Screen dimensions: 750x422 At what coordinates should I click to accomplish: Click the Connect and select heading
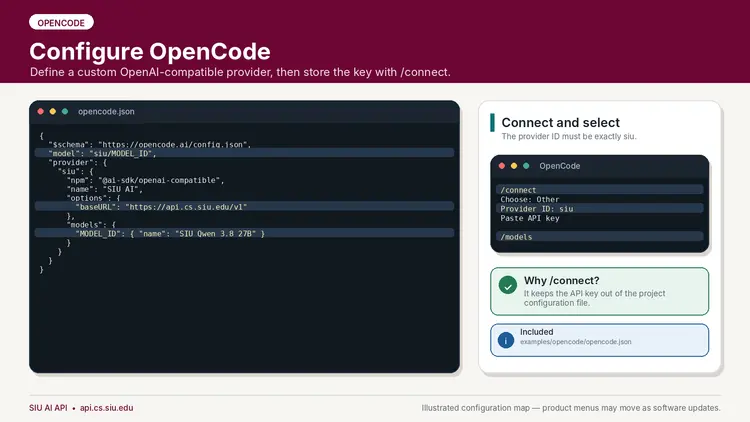(x=560, y=122)
